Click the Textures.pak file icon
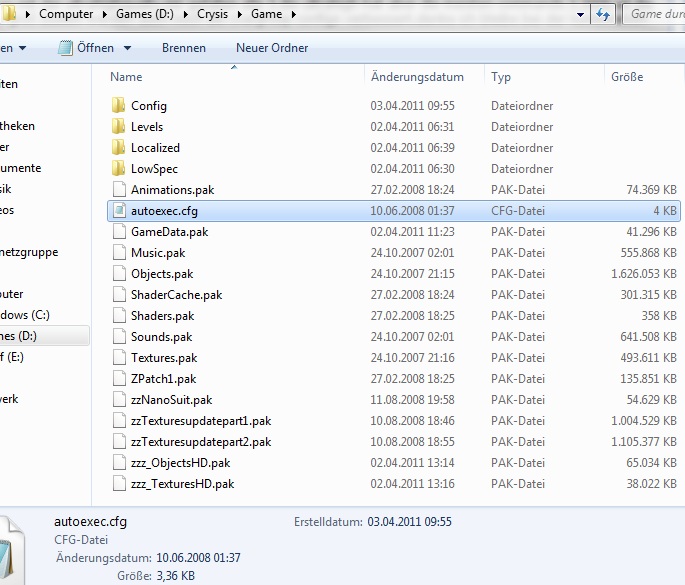The width and height of the screenshot is (685, 585). (x=119, y=357)
